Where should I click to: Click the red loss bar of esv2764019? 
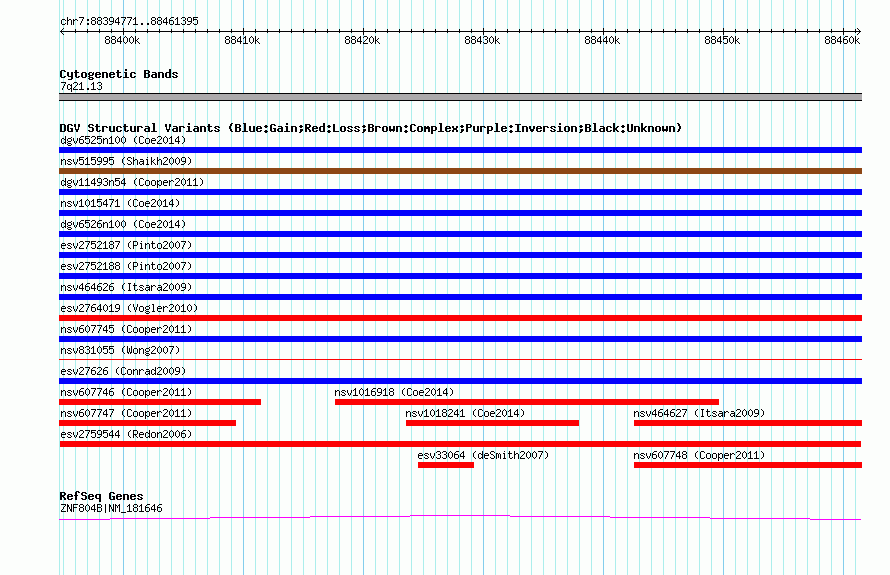460,318
